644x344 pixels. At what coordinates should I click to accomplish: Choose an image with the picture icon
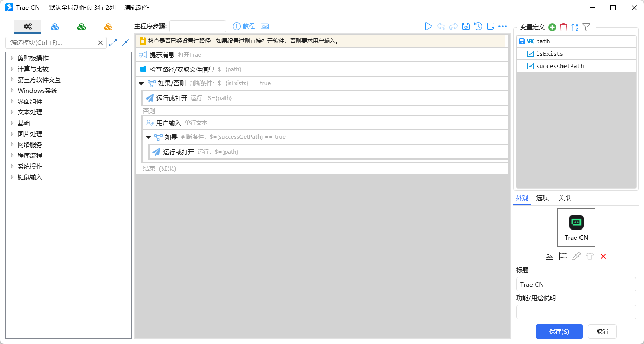550,256
